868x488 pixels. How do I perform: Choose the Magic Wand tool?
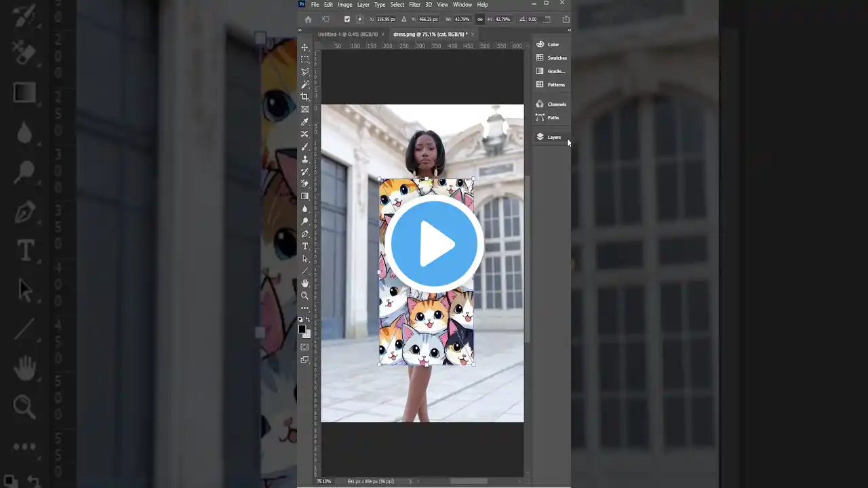click(x=304, y=84)
